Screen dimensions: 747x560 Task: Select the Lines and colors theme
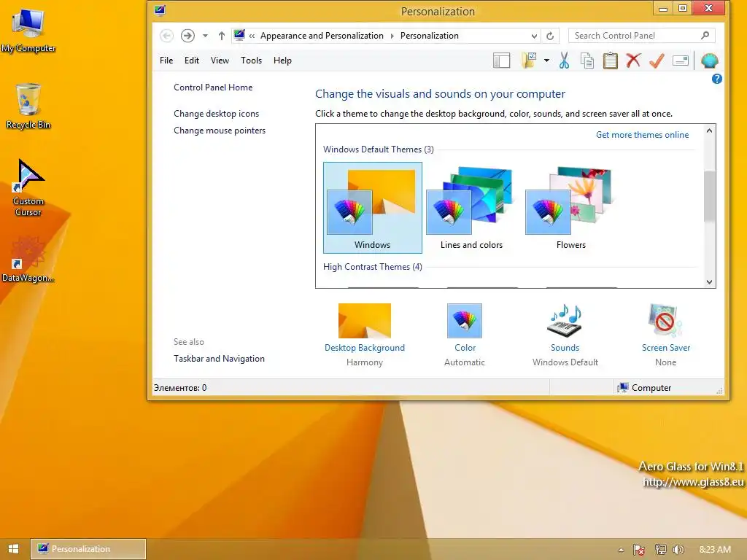472,208
